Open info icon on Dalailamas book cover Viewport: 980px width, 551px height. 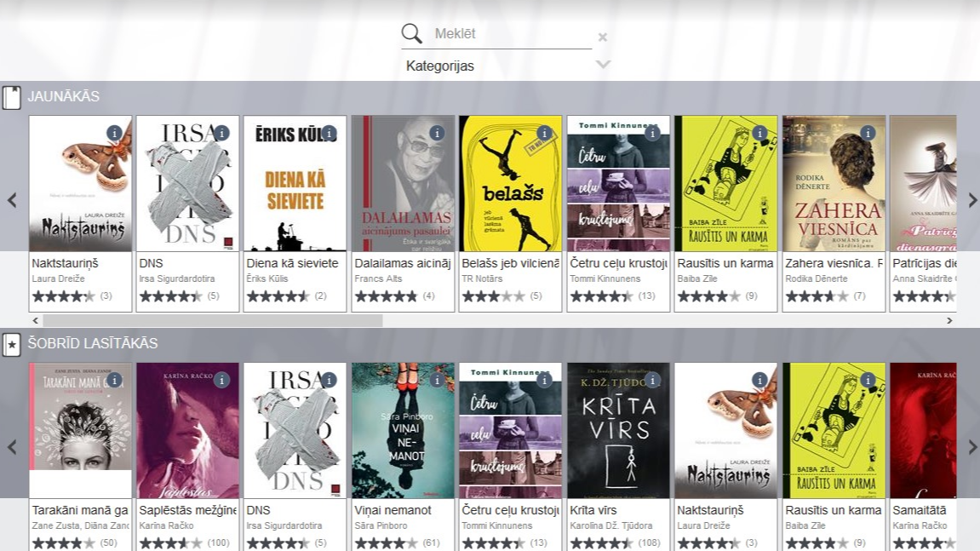pos(437,134)
